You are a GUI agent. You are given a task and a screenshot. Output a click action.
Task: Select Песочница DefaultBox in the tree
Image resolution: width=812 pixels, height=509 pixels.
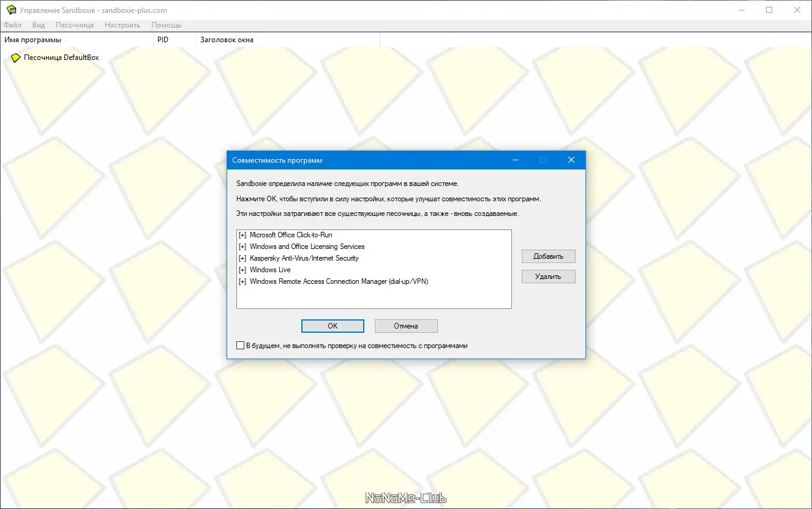tap(61, 58)
